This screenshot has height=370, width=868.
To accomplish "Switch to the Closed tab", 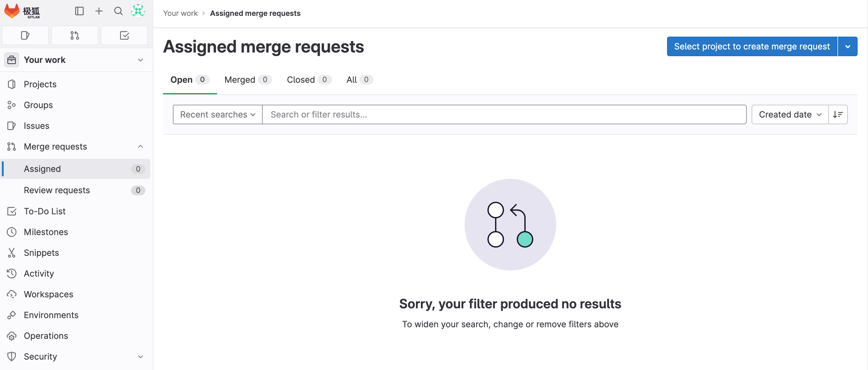I will [x=309, y=80].
